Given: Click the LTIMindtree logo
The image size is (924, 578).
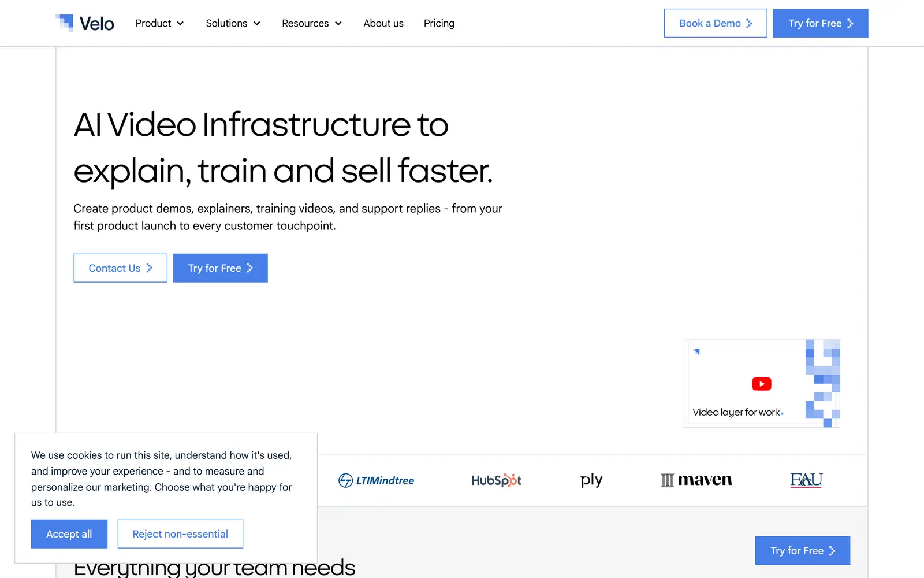Looking at the screenshot, I should coord(376,480).
